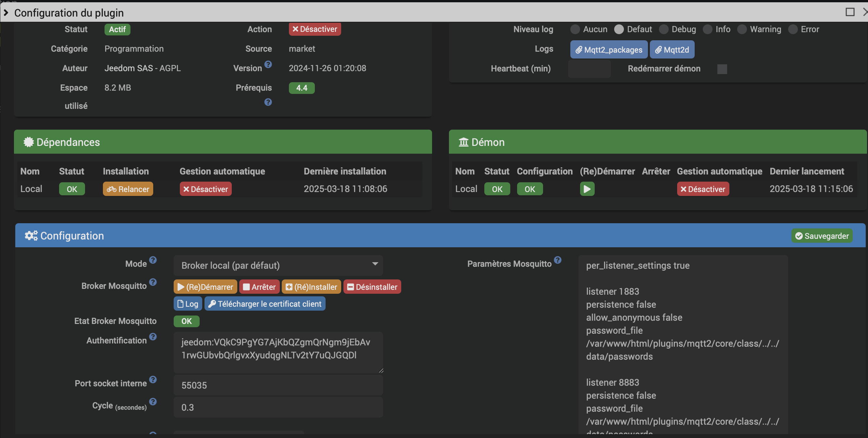Click help icon next to Authentification
The image size is (868, 438).
[153, 337]
